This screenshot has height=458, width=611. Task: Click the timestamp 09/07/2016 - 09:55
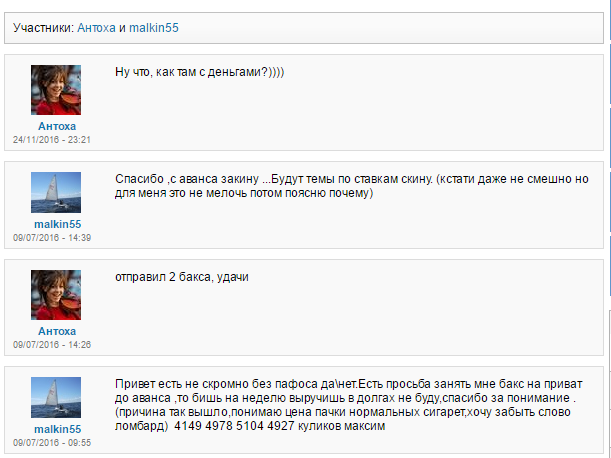52,443
